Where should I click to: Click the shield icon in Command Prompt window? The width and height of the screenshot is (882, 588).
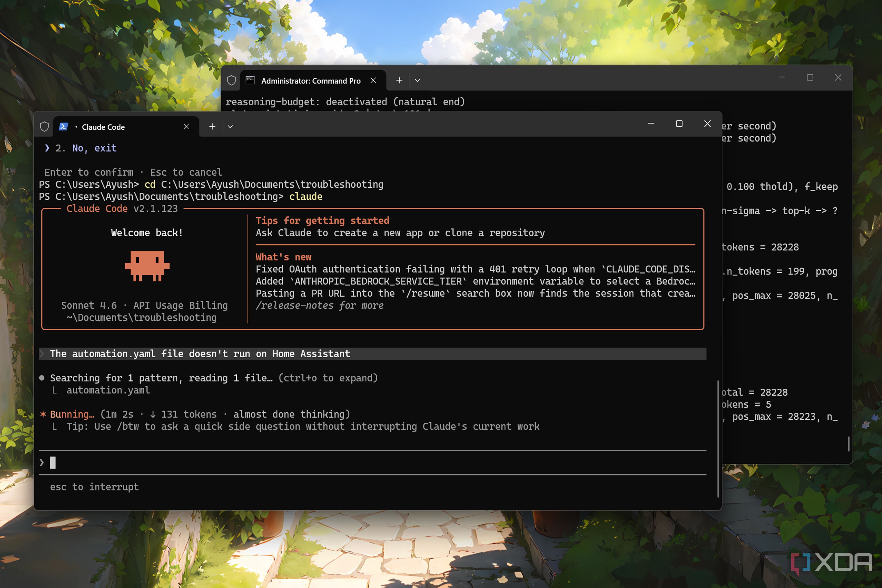pyautogui.click(x=231, y=81)
